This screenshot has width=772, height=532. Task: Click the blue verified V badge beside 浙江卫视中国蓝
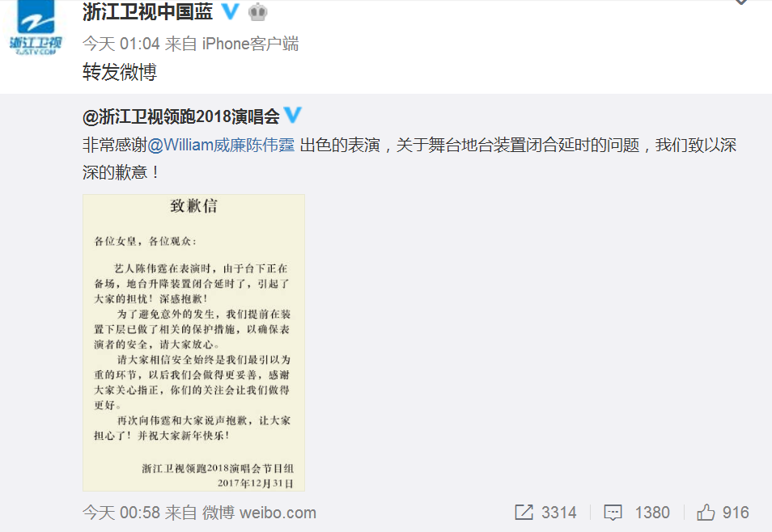230,11
